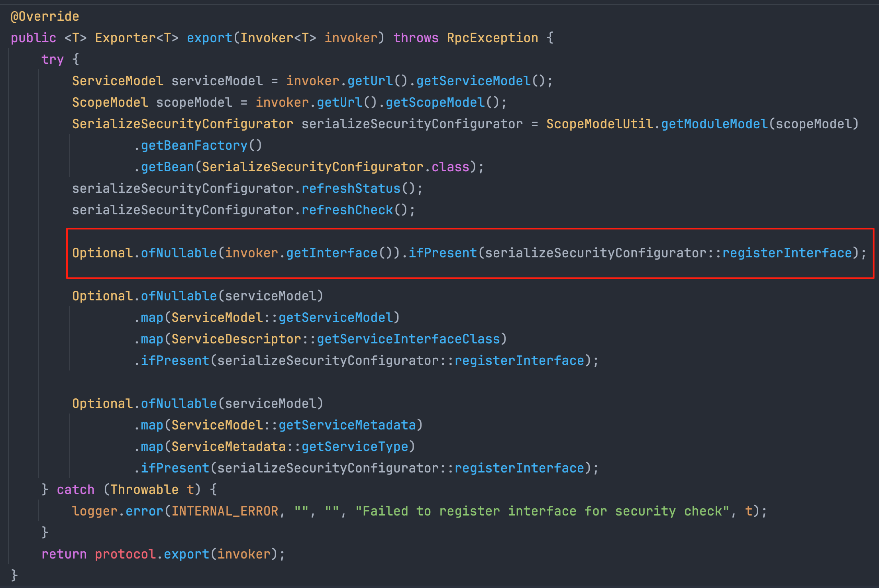This screenshot has width=879, height=588.
Task: Click RpcException in throws clause
Action: pos(492,38)
